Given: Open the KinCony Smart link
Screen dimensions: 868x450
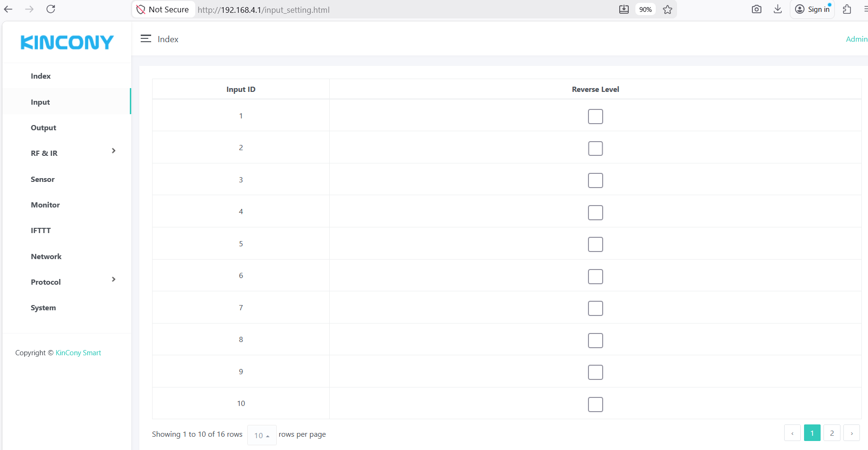Looking at the screenshot, I should pyautogui.click(x=78, y=353).
